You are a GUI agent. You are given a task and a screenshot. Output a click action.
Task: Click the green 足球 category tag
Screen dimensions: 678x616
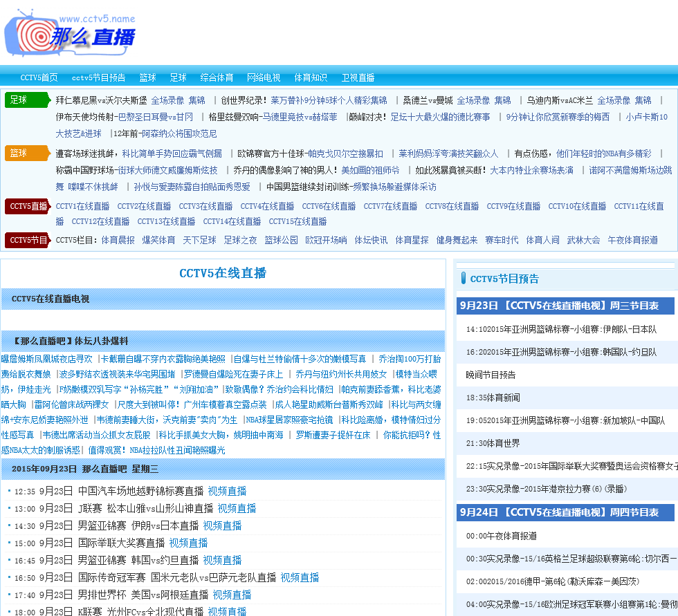point(27,100)
